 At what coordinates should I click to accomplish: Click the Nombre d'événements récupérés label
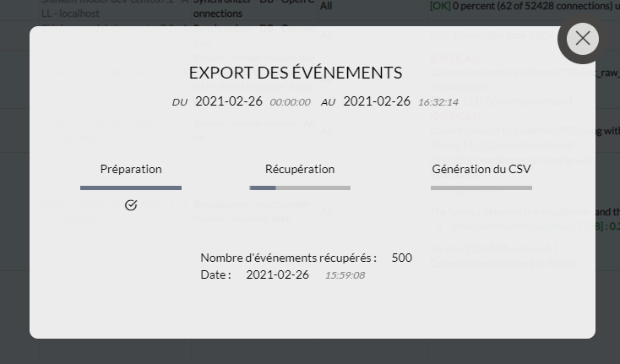click(289, 258)
